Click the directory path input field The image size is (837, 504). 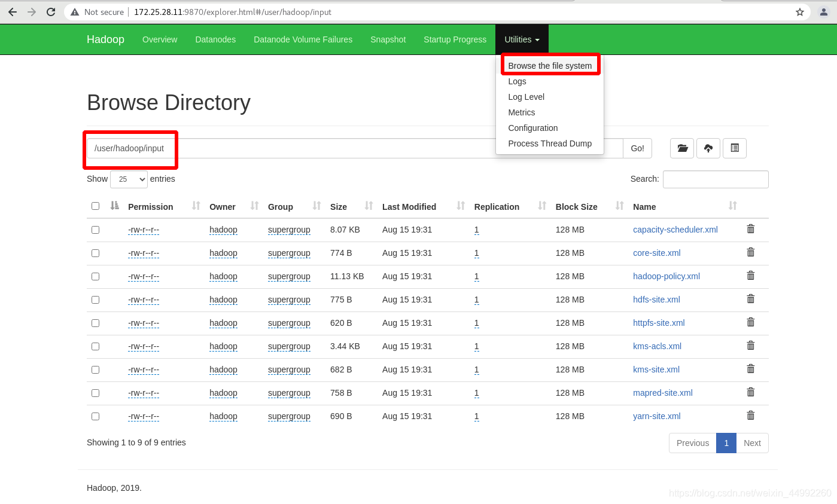pyautogui.click(x=355, y=148)
